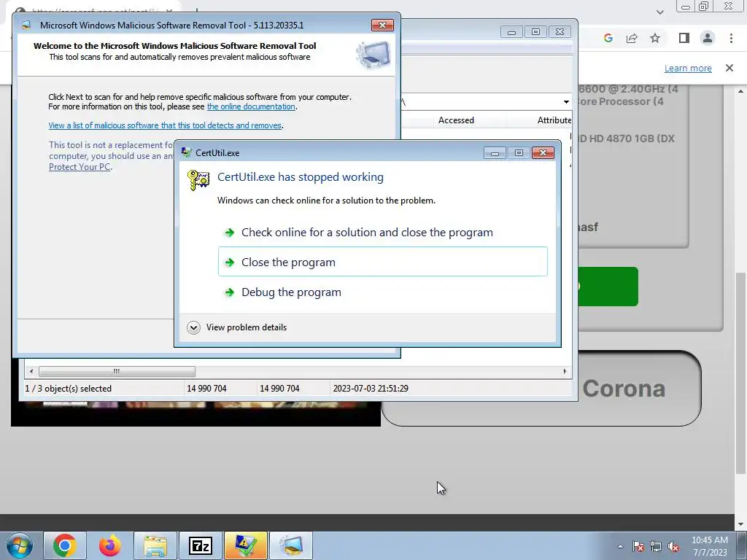This screenshot has width=747, height=560.
Task: Click page scrollbar up arrow in Chrome
Action: (741, 90)
